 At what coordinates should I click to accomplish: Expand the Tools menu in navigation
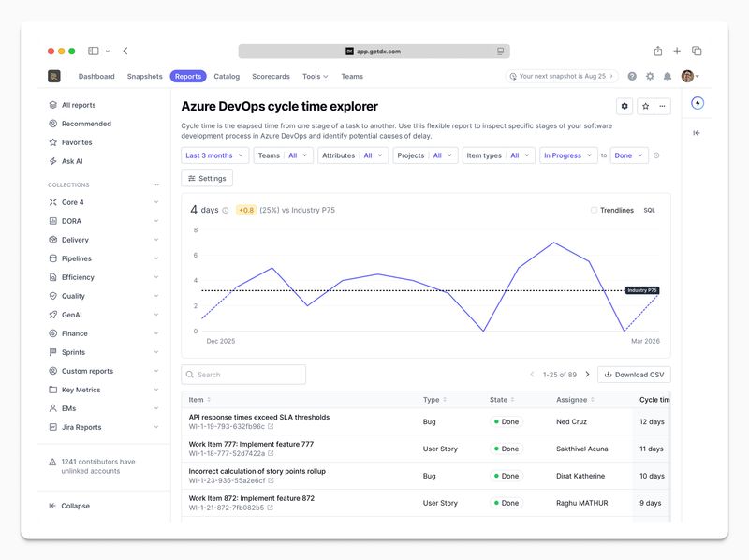coord(315,77)
